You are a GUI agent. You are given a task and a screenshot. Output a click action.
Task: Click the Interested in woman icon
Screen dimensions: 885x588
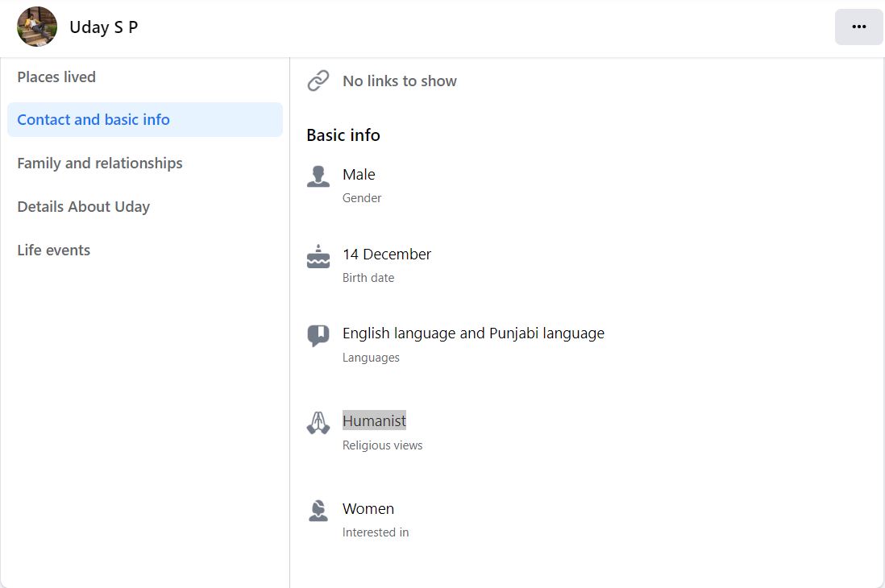[318, 510]
